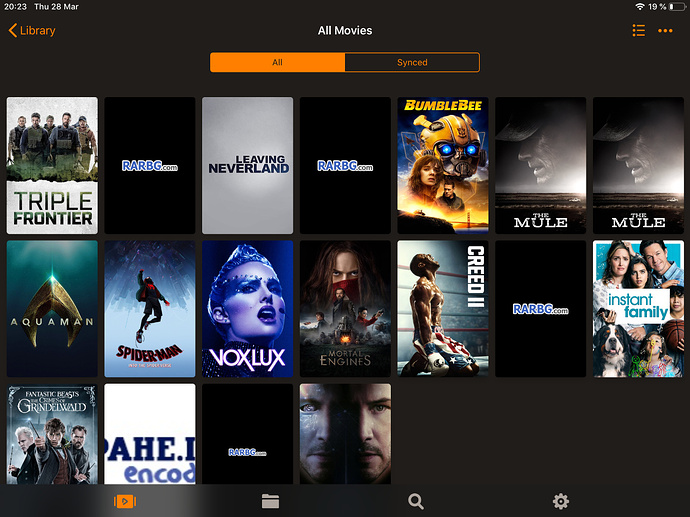Open the split-face man poster
The height and width of the screenshot is (517, 690).
(x=345, y=434)
